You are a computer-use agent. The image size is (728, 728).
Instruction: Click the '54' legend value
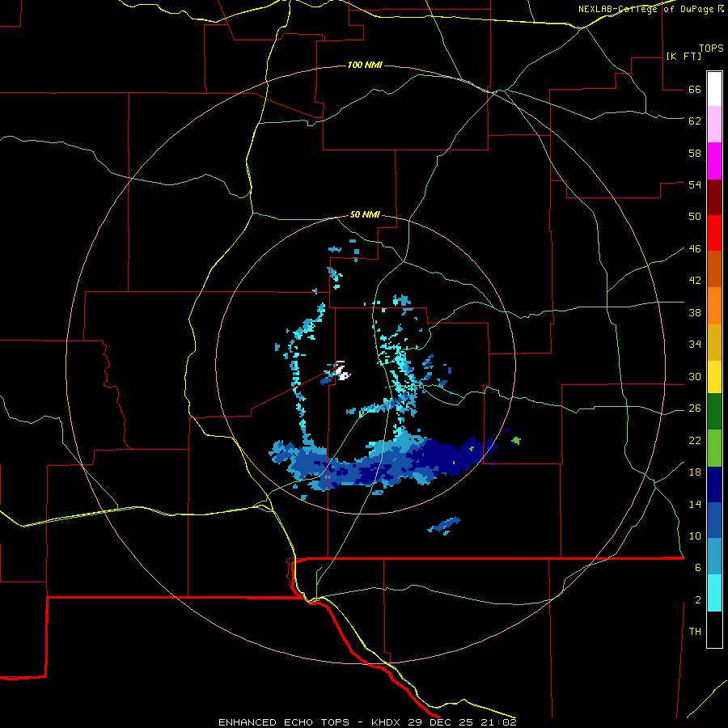(x=695, y=184)
